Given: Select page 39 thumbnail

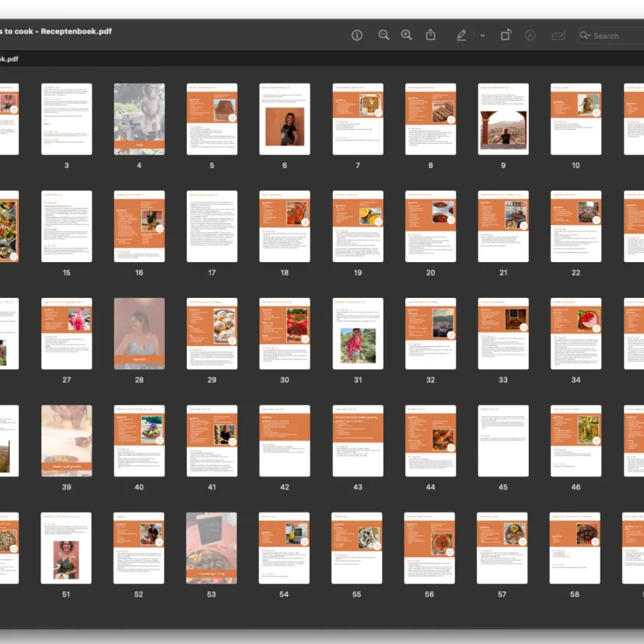Looking at the screenshot, I should click(x=67, y=440).
